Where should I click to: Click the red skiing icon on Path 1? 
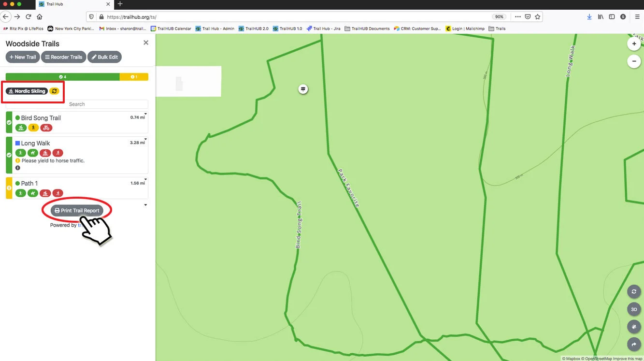(x=45, y=193)
